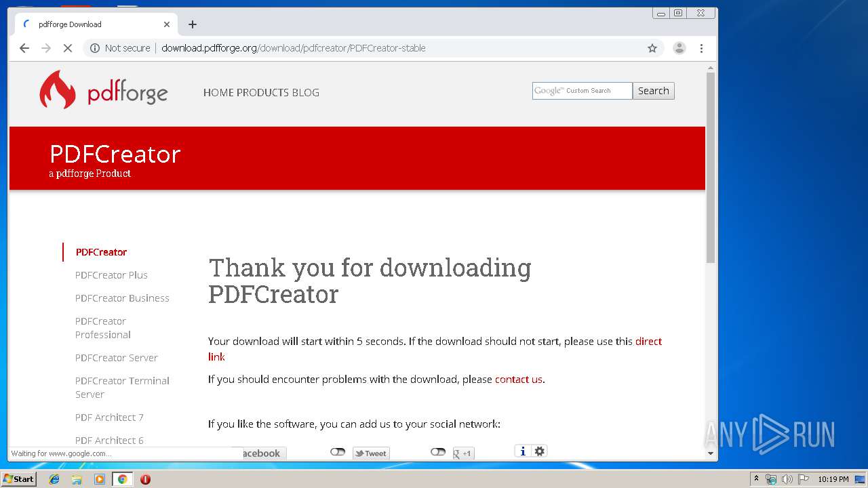The image size is (868, 488).
Task: Open the volume tray icon
Action: coord(787,479)
